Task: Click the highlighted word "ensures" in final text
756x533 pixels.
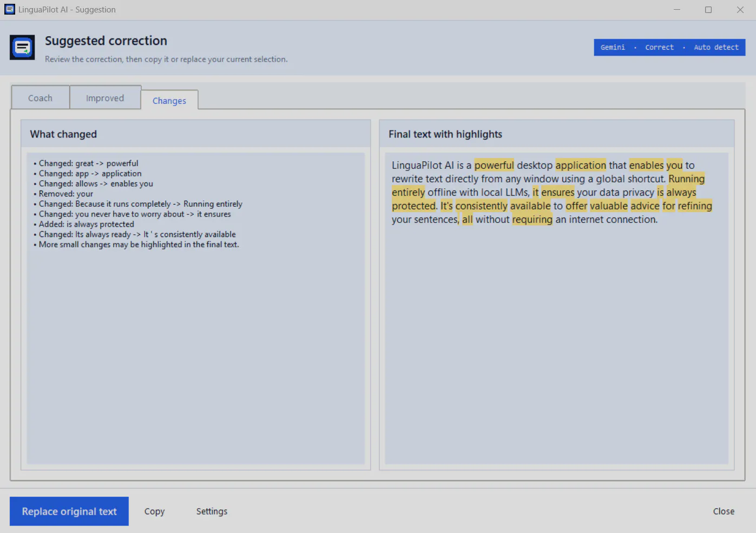Action: point(557,193)
